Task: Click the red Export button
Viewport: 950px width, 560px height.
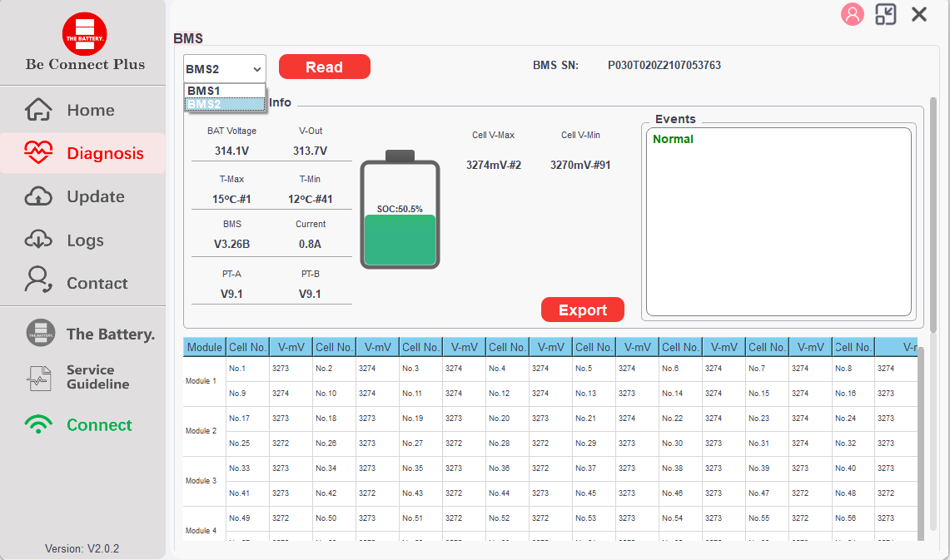Action: pos(582,310)
